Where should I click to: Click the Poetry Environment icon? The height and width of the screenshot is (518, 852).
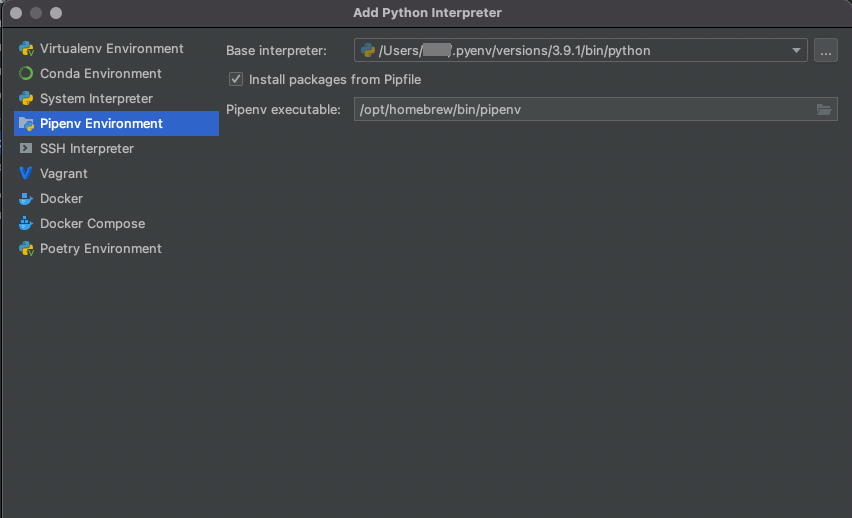tap(26, 248)
